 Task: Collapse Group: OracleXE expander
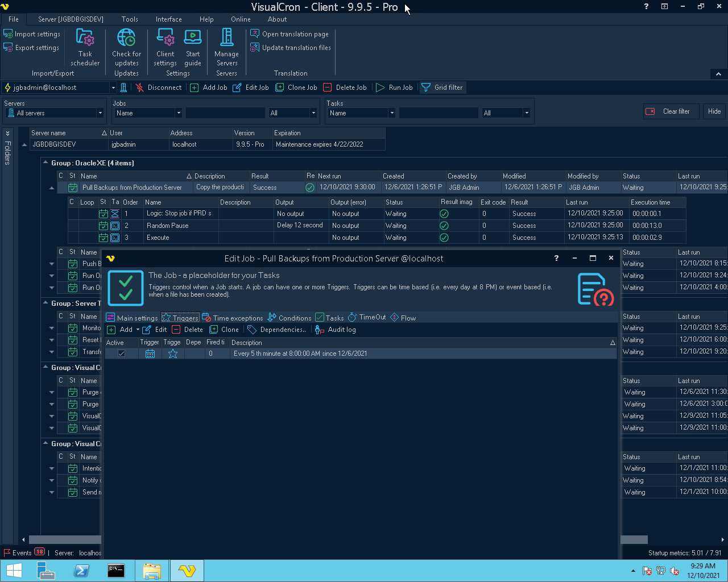coord(45,163)
